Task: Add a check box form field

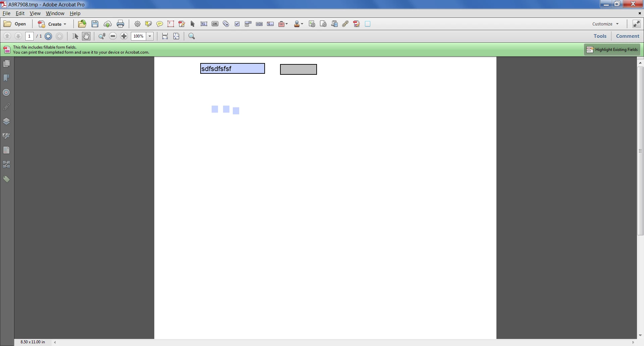Action: [x=237, y=24]
